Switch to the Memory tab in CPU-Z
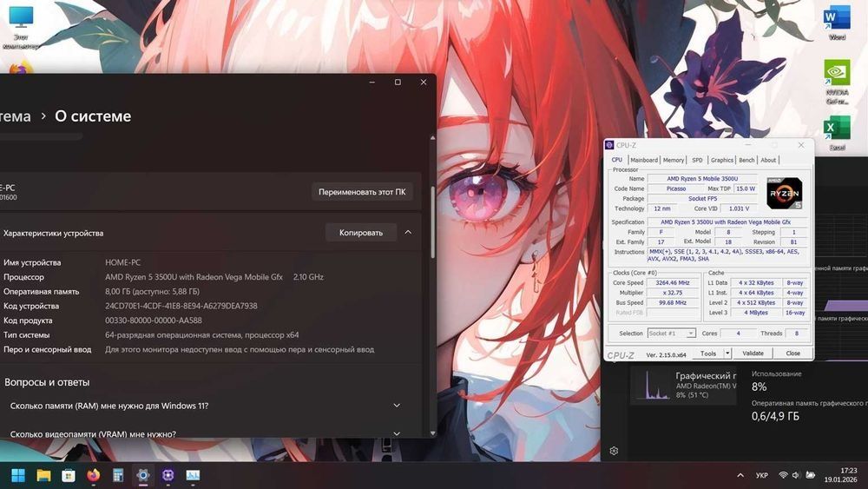The image size is (868, 489). (674, 160)
